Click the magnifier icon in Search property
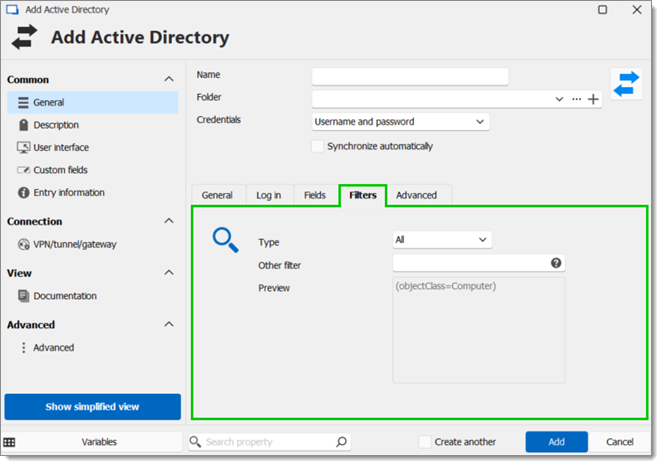Image resolution: width=662 pixels, height=466 pixels. click(342, 442)
